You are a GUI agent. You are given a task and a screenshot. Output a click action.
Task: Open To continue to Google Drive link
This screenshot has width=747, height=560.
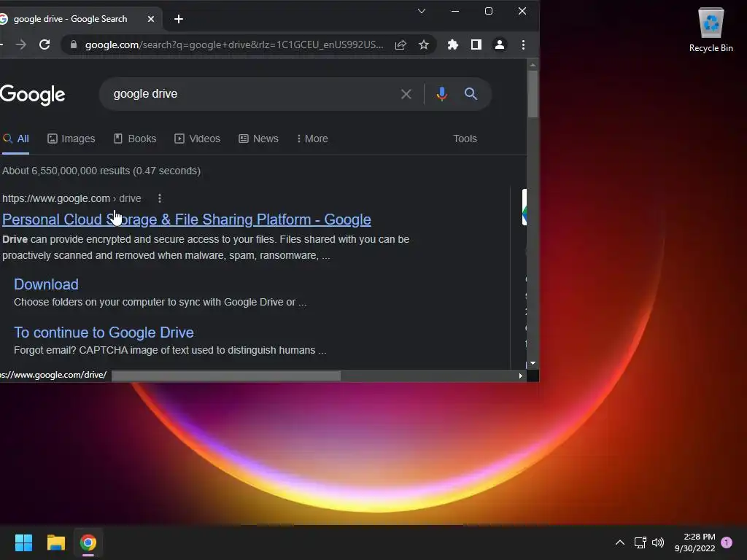click(104, 332)
